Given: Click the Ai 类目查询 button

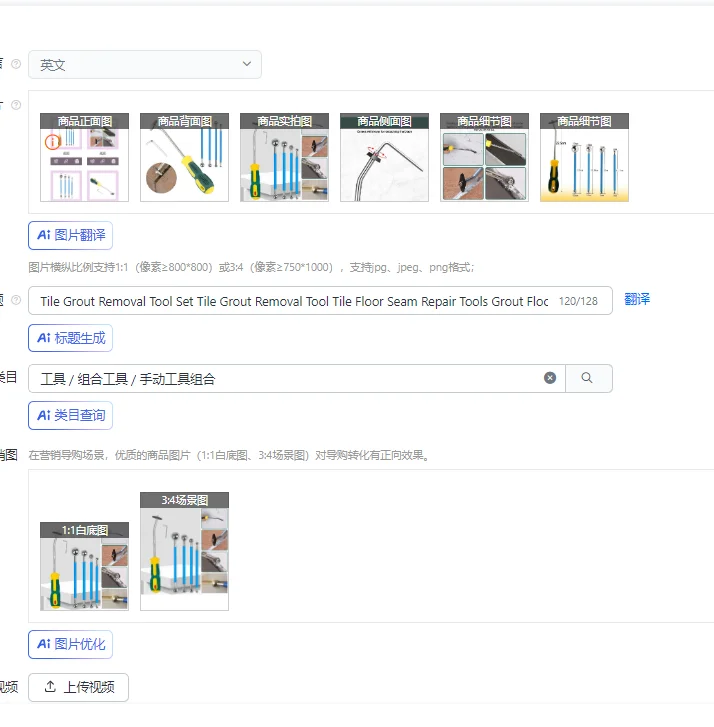Looking at the screenshot, I should coord(70,415).
